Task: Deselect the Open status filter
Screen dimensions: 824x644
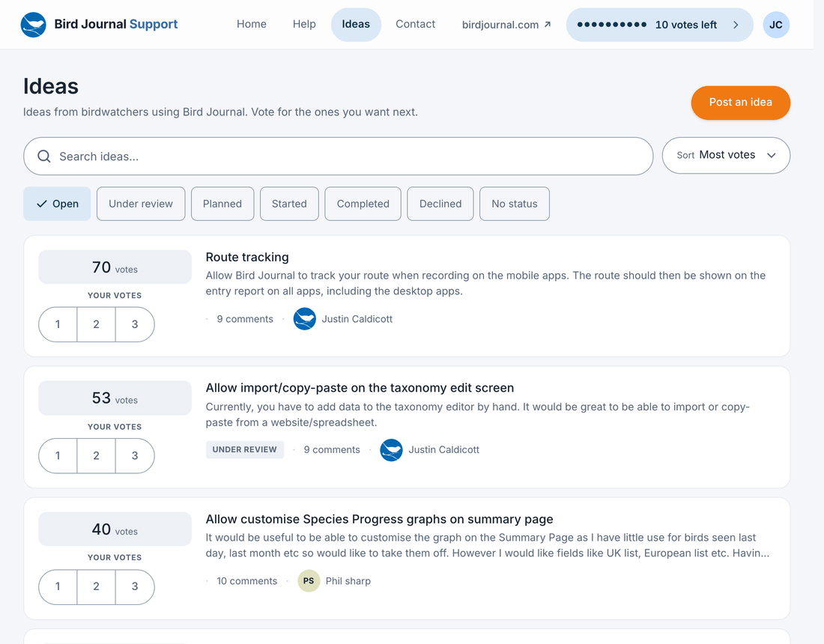Action: click(x=57, y=204)
